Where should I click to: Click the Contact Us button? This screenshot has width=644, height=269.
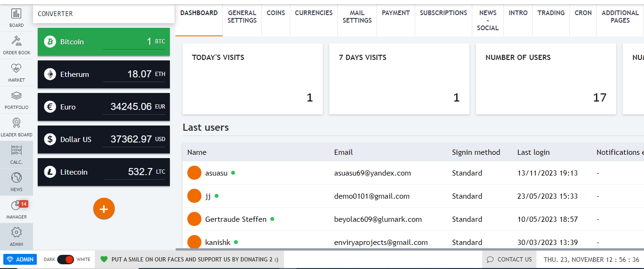(x=509, y=260)
